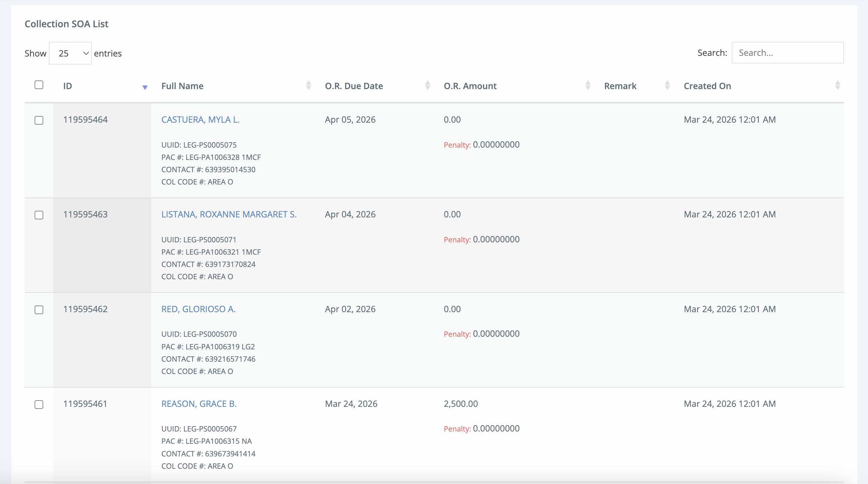Screen dimensions: 868x484
Task: Click the Remark column sort icon
Action: click(x=667, y=85)
